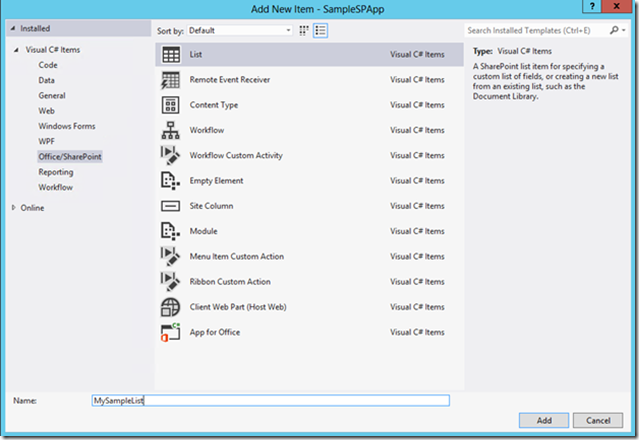
Task: Click the Ribbon Custom Action icon
Action: tap(170, 282)
